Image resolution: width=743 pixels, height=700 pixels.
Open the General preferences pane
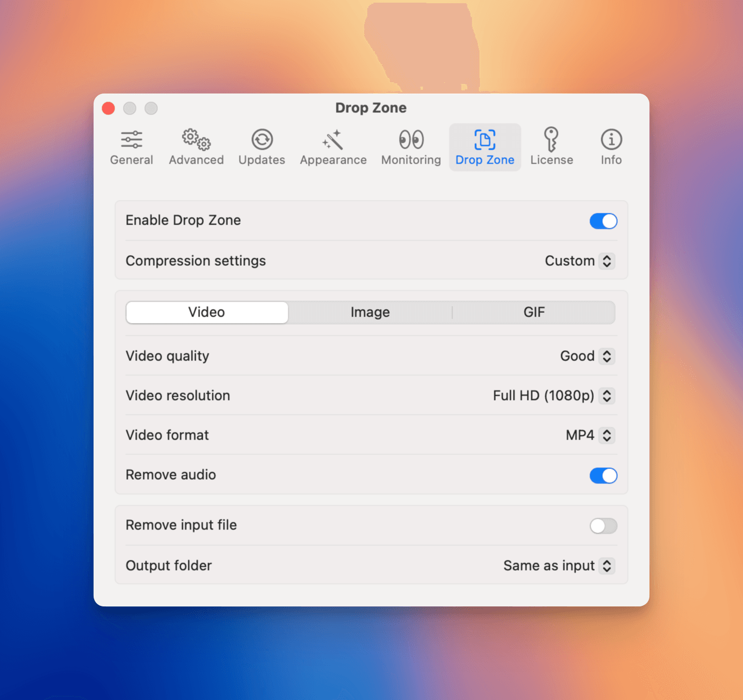pyautogui.click(x=131, y=147)
